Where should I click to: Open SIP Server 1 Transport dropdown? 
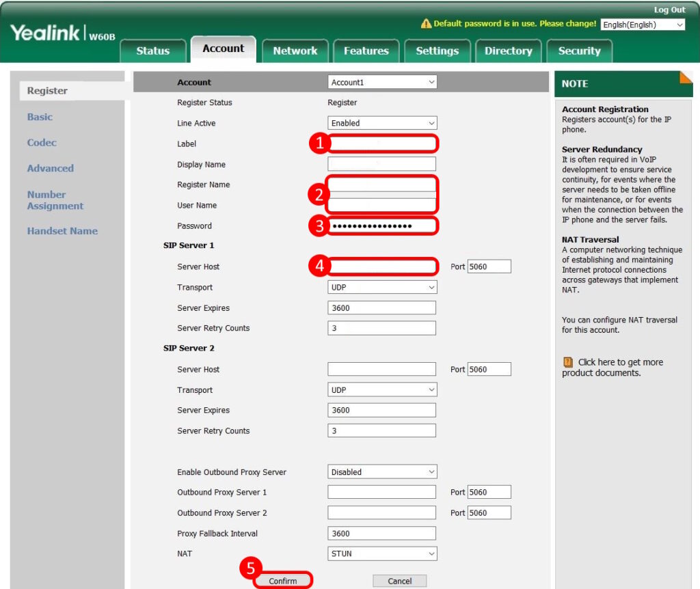click(382, 288)
